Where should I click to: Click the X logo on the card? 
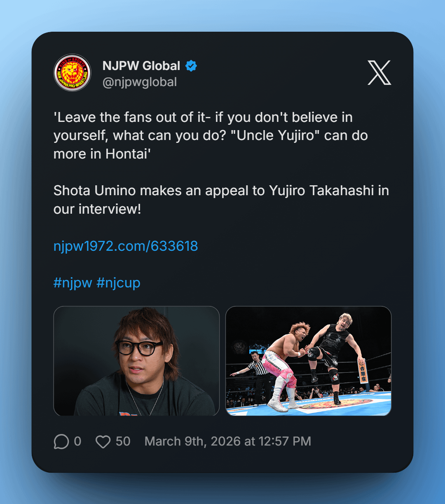point(379,72)
